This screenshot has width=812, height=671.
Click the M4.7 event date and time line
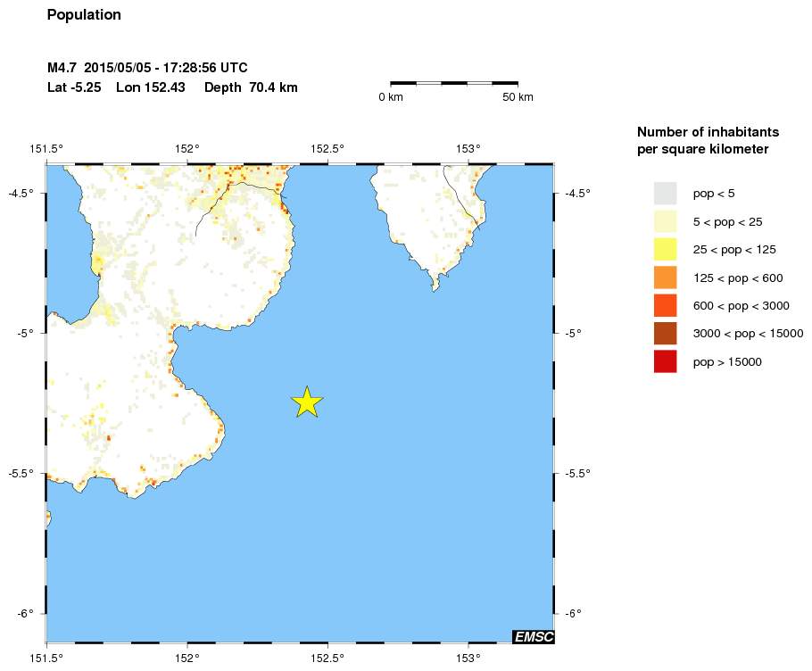click(x=147, y=68)
